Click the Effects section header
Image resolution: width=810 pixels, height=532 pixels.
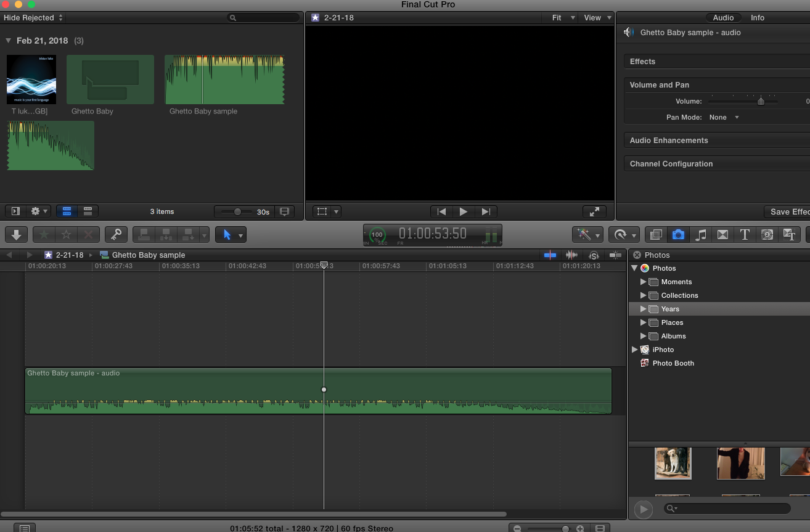[717, 62]
